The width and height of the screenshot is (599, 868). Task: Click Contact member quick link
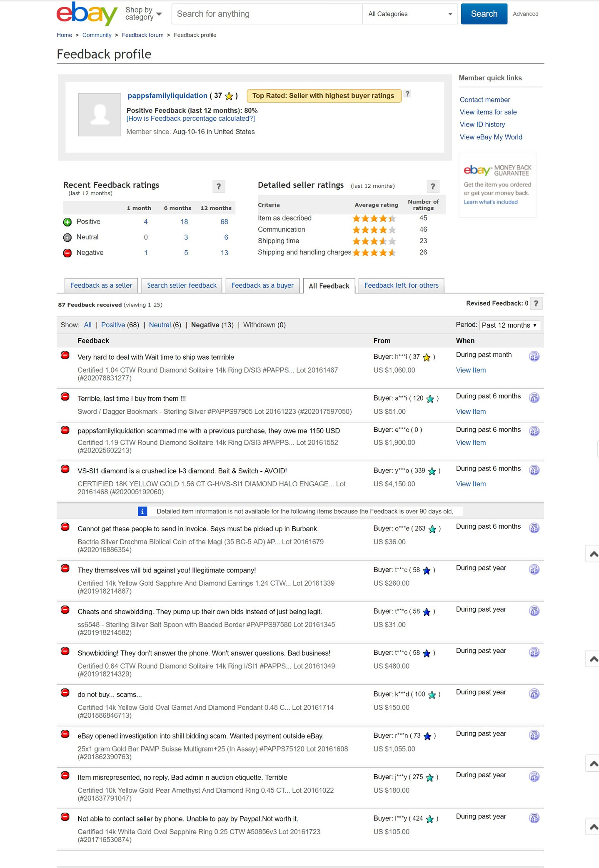click(484, 99)
